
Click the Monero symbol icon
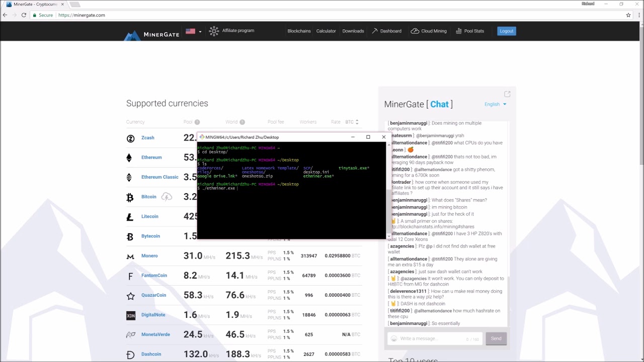point(130,256)
